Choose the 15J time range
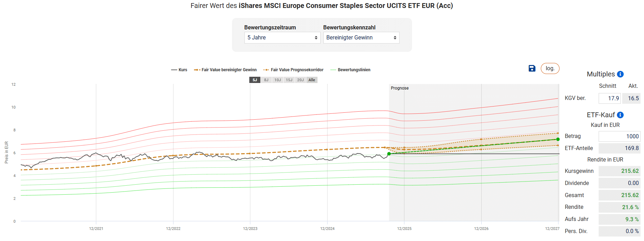 pyautogui.click(x=289, y=80)
